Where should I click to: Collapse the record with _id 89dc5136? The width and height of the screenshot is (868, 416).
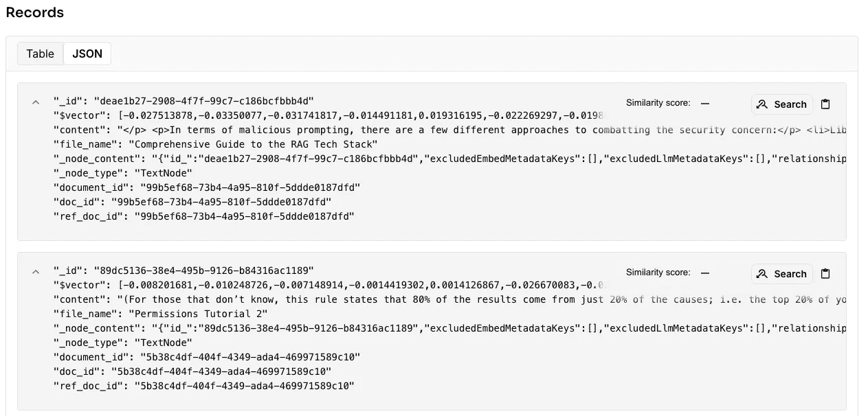(x=36, y=273)
